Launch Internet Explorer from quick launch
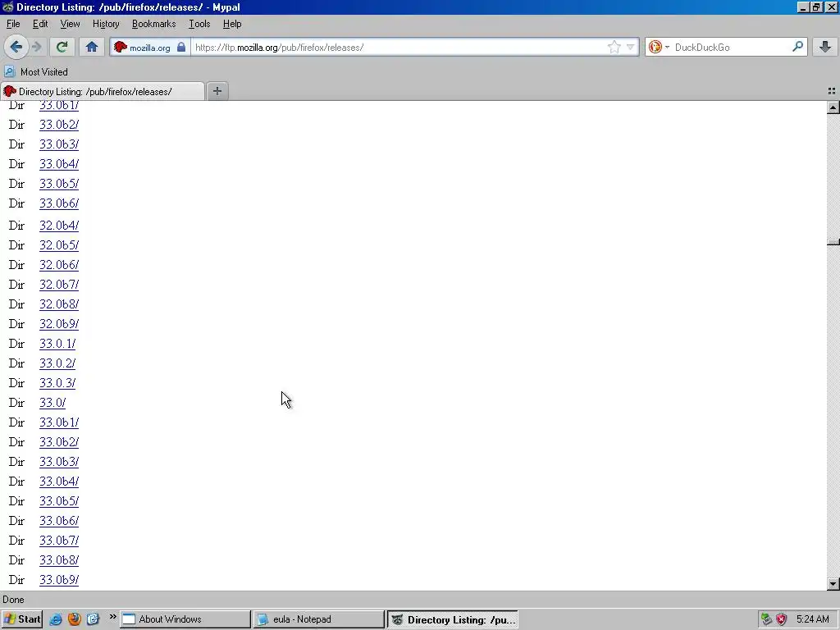The image size is (840, 630). (x=56, y=619)
